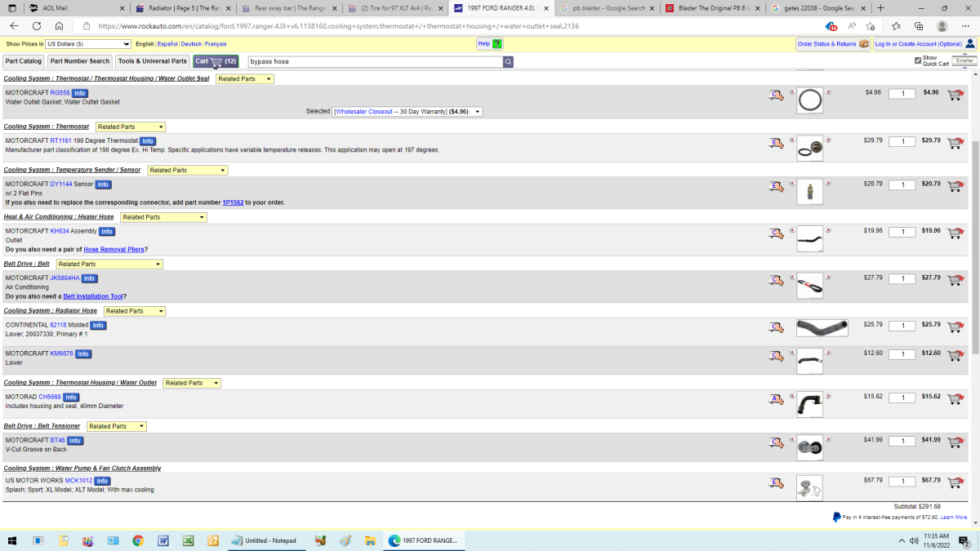Open Notepad from the Windows taskbar

(264, 540)
